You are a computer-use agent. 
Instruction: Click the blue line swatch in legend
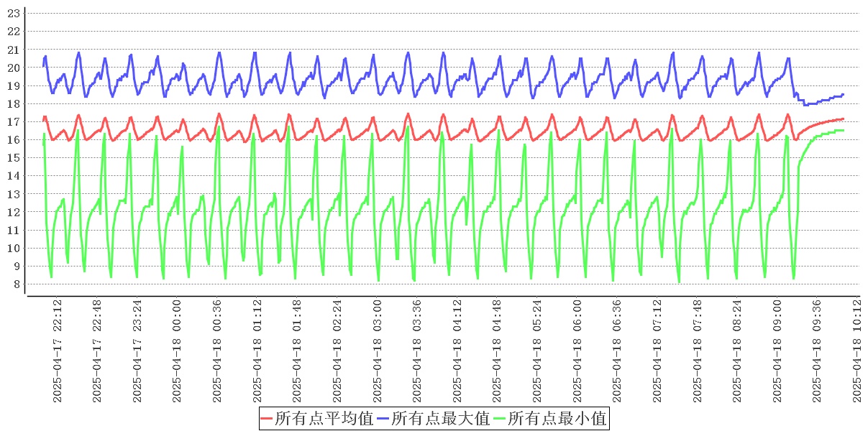coord(383,419)
